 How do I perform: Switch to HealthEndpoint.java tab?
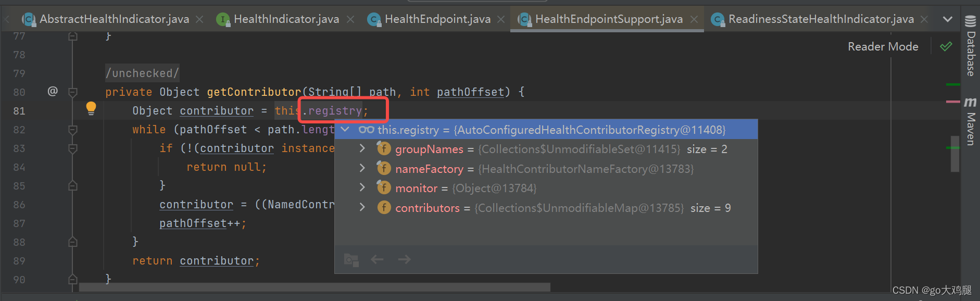pos(437,19)
